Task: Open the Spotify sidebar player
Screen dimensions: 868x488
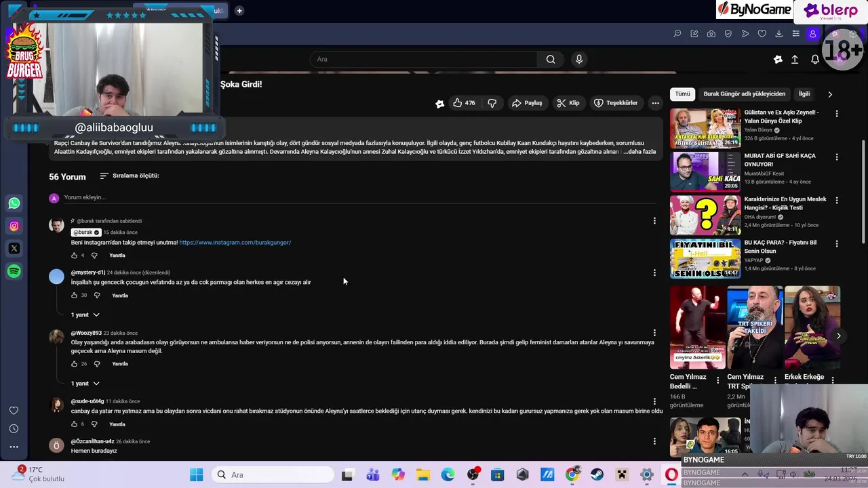Action: click(14, 271)
